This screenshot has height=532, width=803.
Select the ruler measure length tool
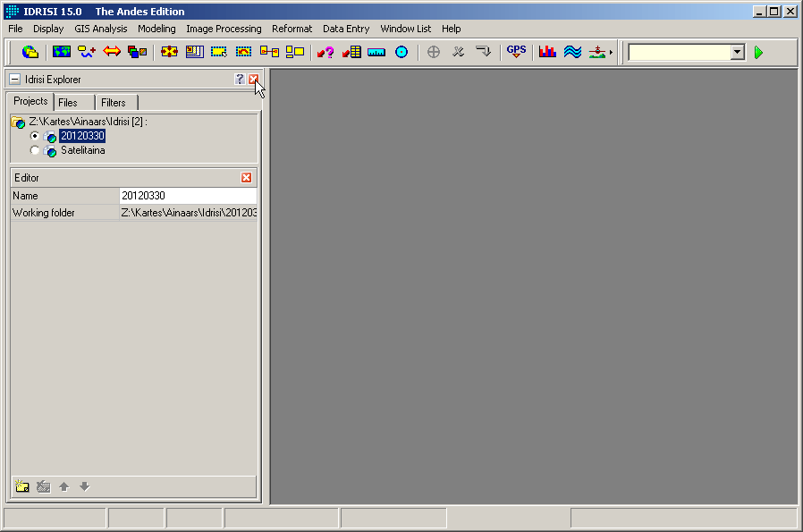click(x=376, y=52)
